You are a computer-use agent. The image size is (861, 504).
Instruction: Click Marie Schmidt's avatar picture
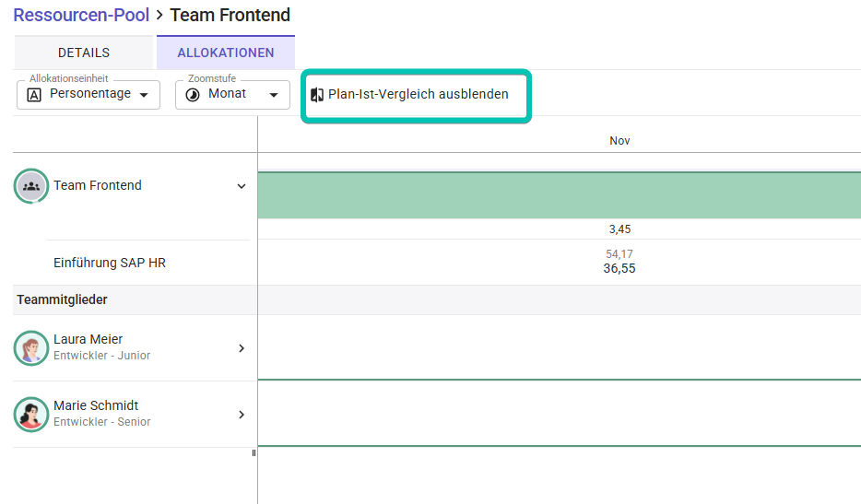[x=31, y=415]
